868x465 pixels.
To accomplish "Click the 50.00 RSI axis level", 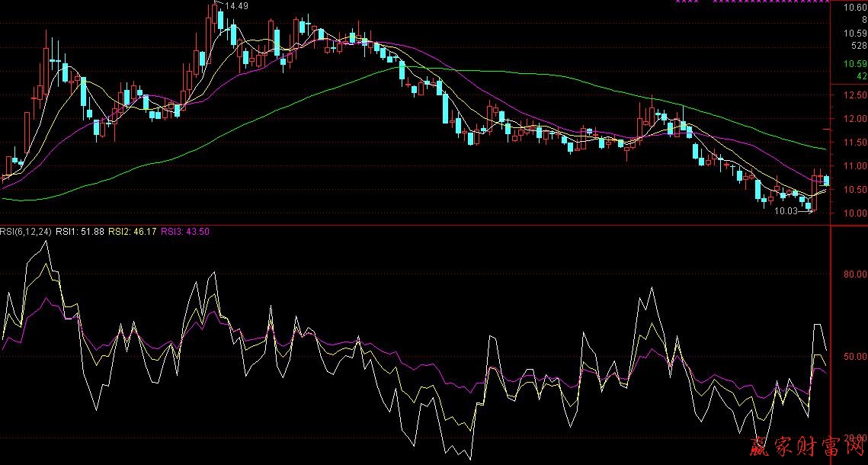I will [850, 357].
